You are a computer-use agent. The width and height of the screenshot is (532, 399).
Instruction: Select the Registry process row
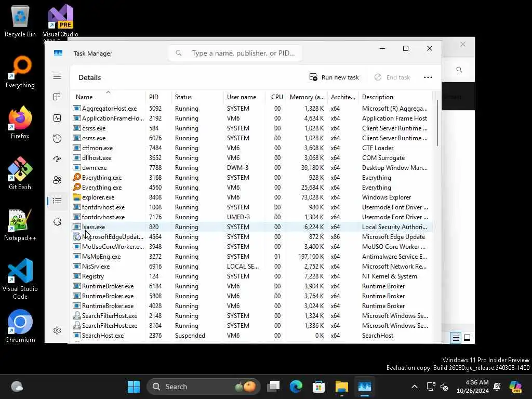(x=251, y=276)
